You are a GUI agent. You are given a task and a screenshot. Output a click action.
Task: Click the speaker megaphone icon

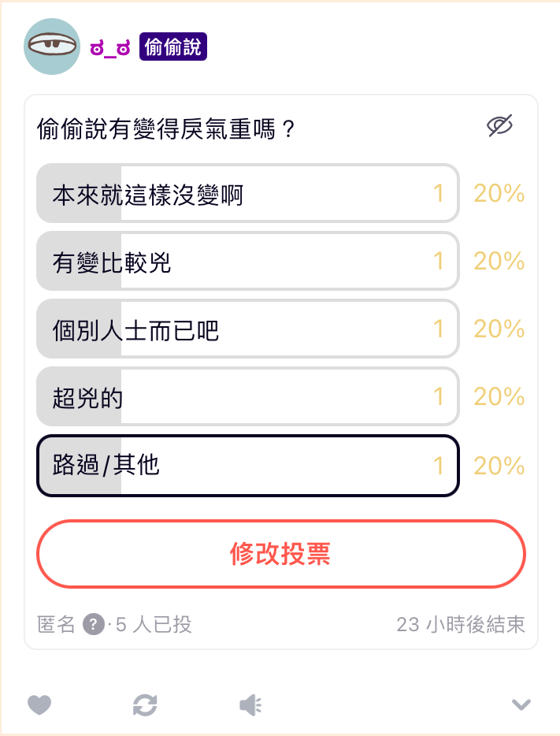click(x=250, y=704)
